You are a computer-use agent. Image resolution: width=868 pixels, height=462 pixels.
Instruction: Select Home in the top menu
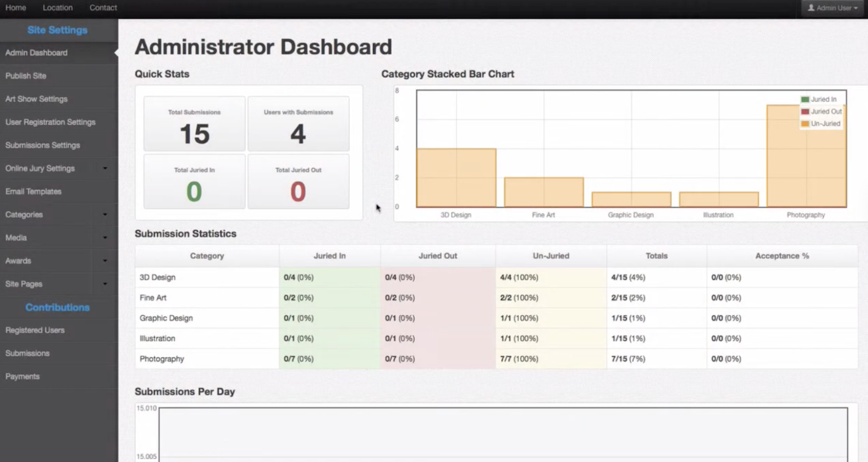[15, 7]
